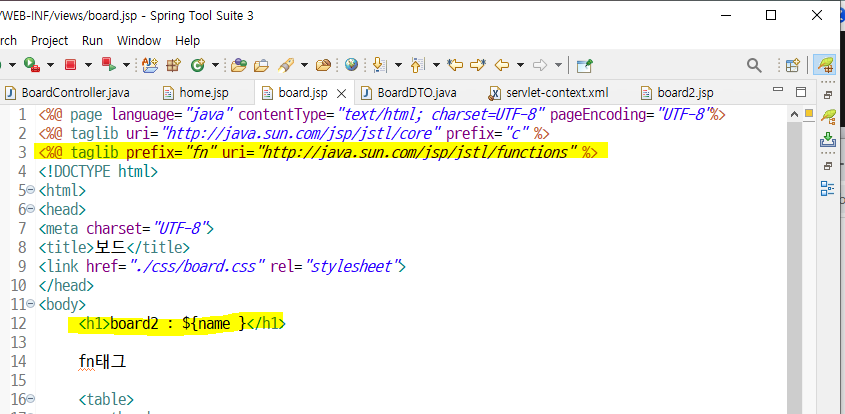This screenshot has width=845, height=414.
Task: Switch to the home.jsp tab
Action: (x=196, y=93)
